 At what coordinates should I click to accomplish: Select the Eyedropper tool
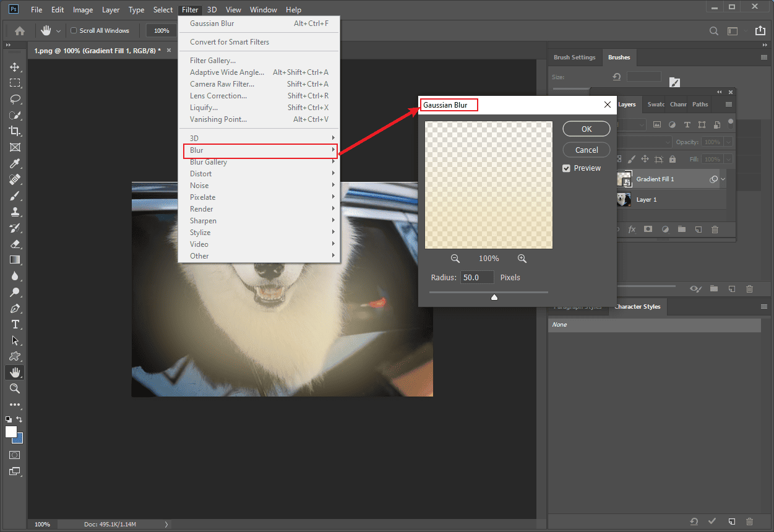pyautogui.click(x=14, y=163)
